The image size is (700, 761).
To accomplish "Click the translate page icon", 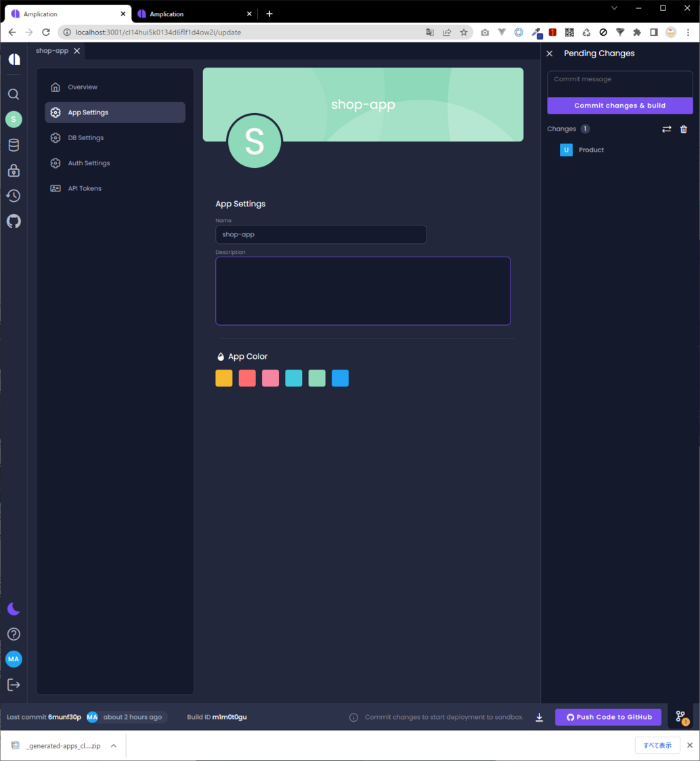I will [430, 32].
